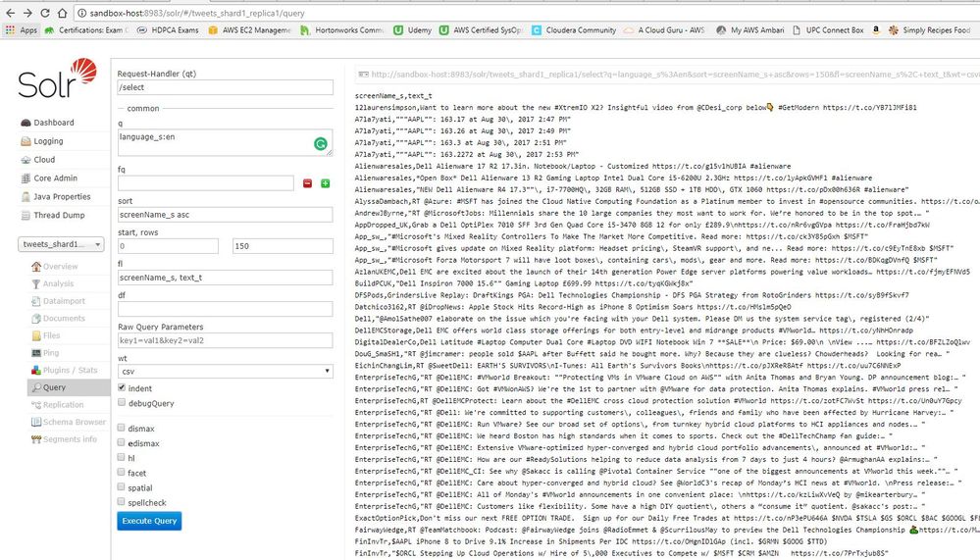Viewport: 980px width, 560px height.
Task: Click browser back arrow
Action: tap(10, 13)
